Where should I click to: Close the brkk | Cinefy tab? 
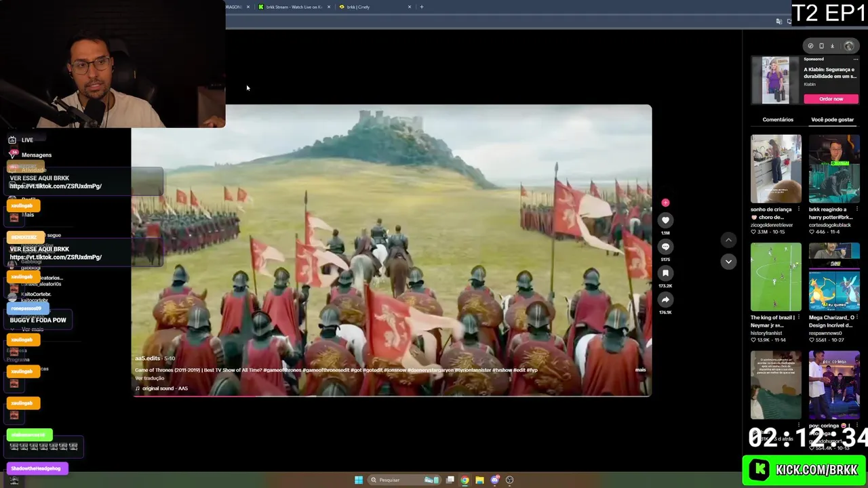tap(409, 7)
